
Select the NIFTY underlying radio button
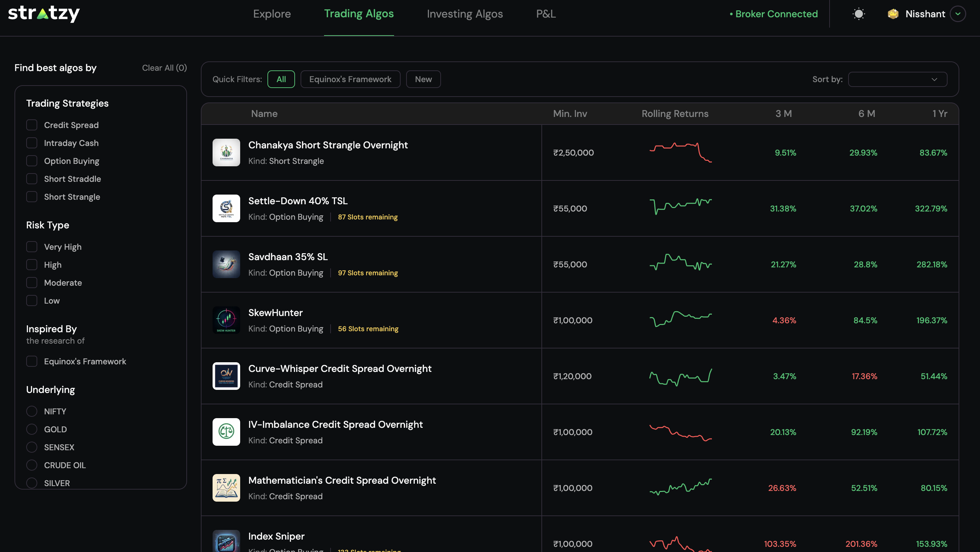click(32, 411)
